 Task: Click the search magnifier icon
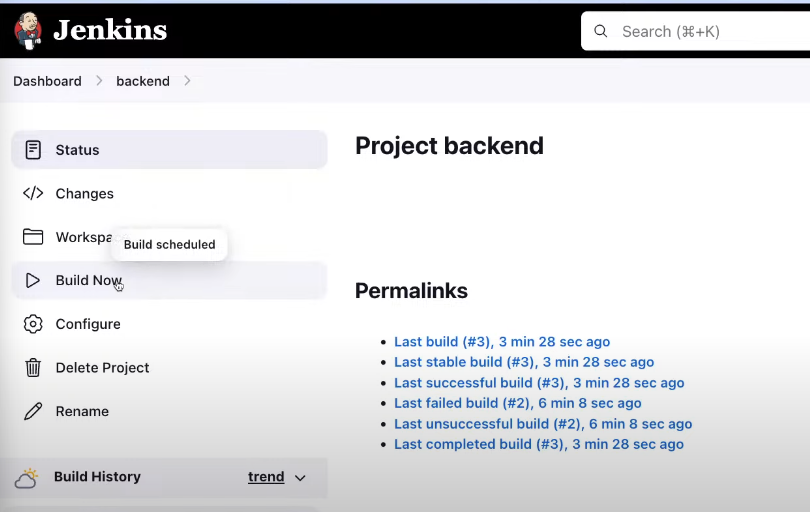tap(600, 31)
